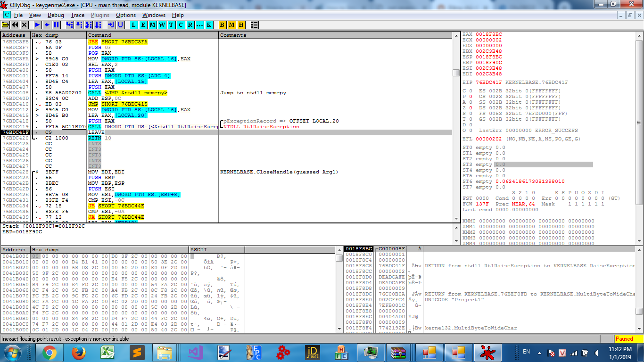Show Executable modules (E) icon
The image size is (644, 362).
pos(143,25)
